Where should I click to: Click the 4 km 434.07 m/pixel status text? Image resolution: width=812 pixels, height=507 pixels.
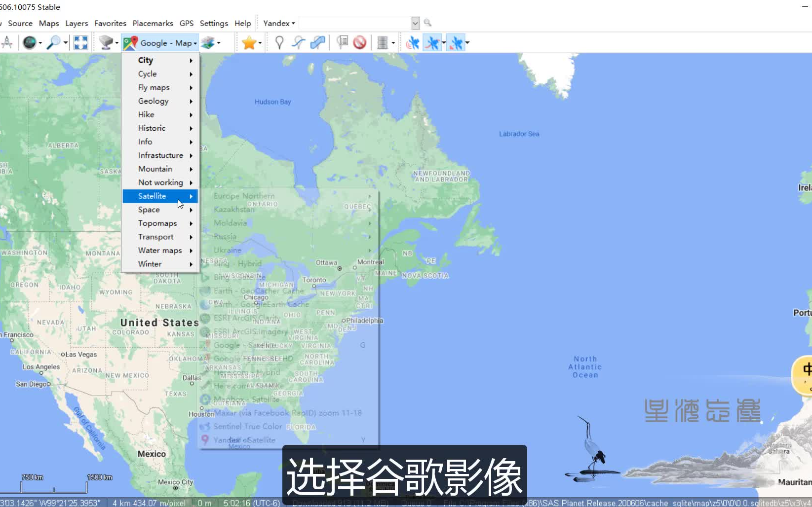pyautogui.click(x=149, y=503)
